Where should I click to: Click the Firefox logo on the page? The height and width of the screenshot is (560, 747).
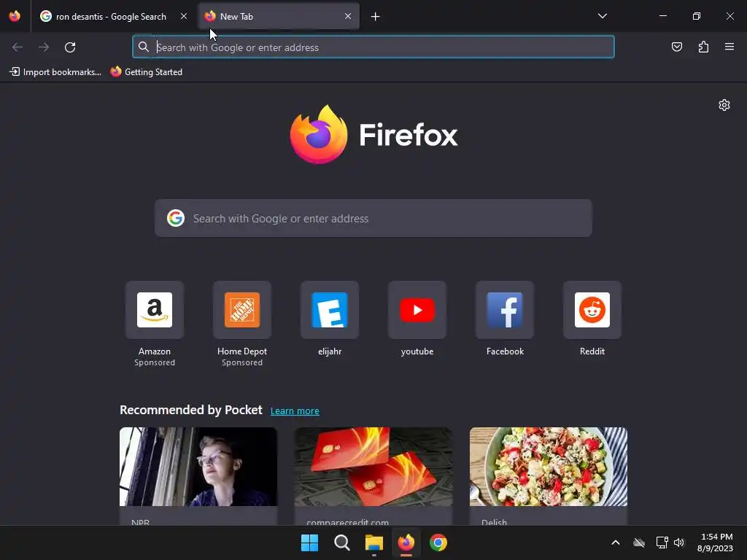pos(373,135)
